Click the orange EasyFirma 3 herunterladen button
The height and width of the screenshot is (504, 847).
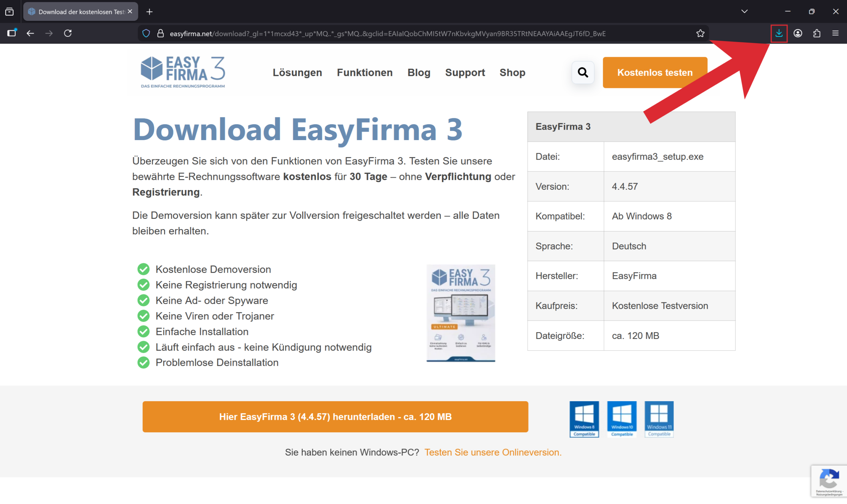(x=335, y=417)
